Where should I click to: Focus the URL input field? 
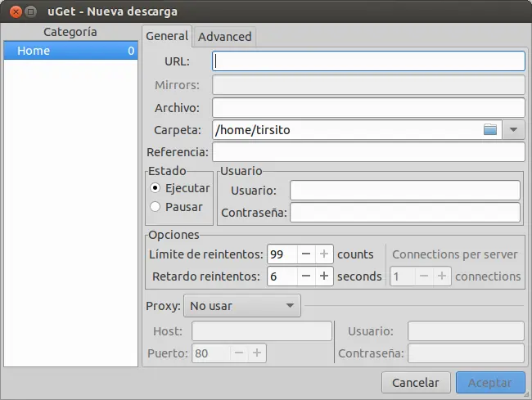[368, 61]
